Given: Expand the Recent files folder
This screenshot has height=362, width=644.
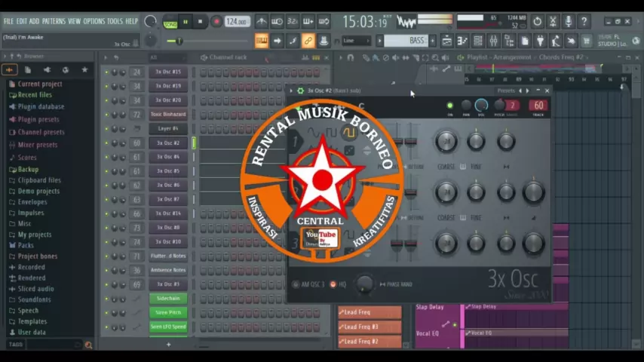Looking at the screenshot, I should (35, 95).
